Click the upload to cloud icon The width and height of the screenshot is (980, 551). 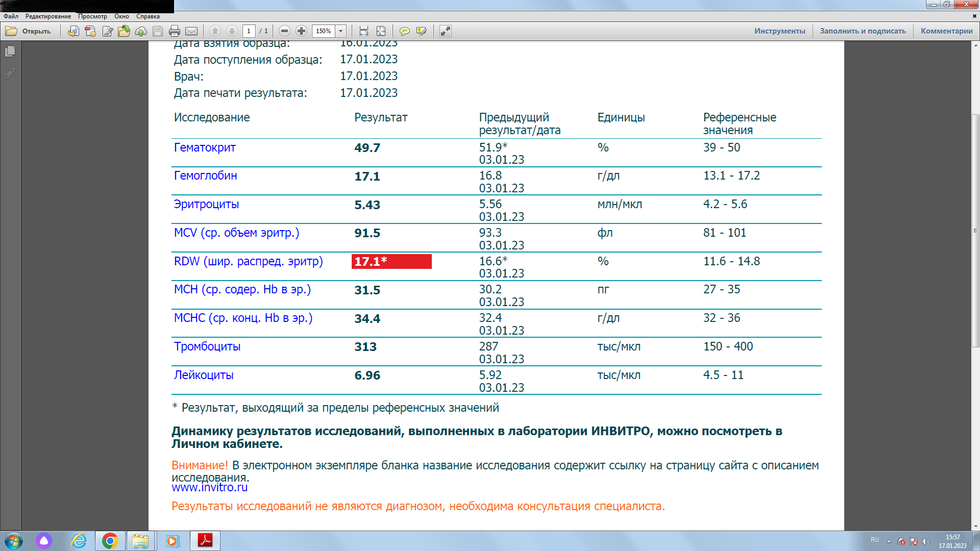(141, 31)
